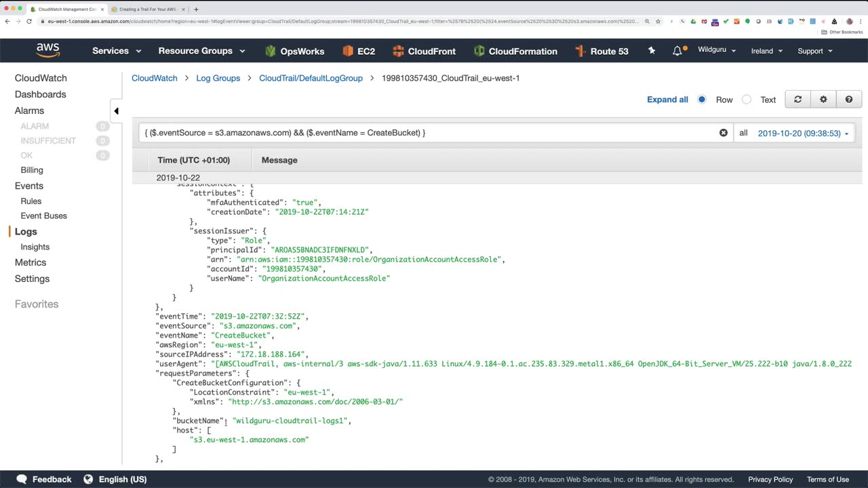The image size is (868, 488).
Task: Open CloudTrail/DefaultLogGroup breadcrumb link
Action: [x=311, y=78]
